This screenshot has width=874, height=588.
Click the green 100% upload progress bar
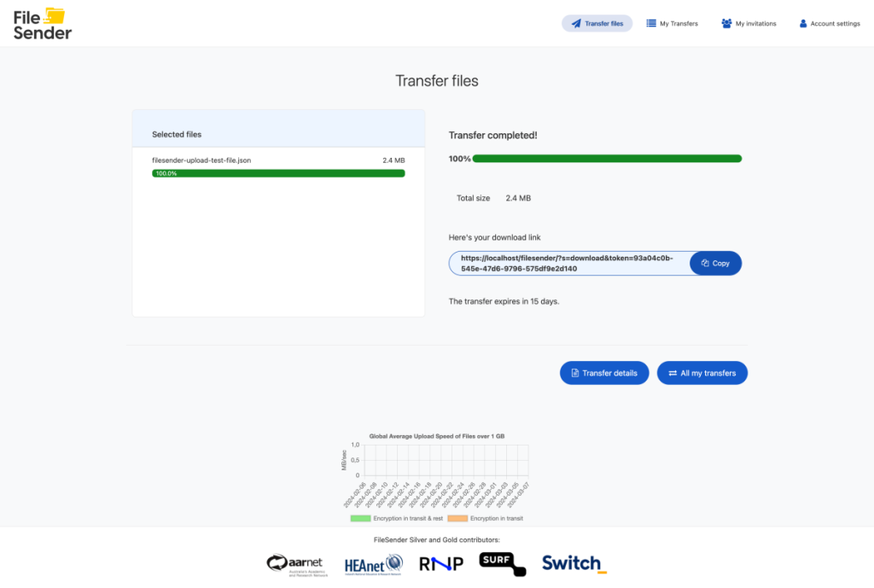[x=608, y=158]
